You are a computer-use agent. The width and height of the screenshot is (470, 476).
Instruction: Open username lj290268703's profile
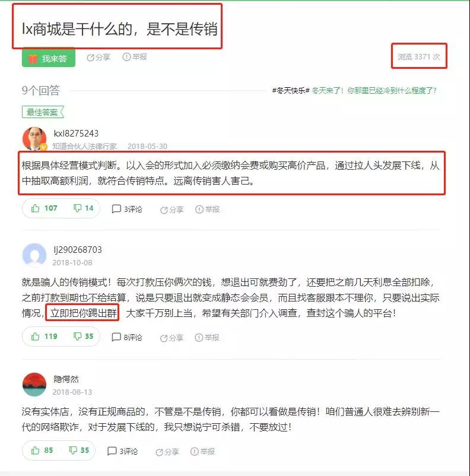point(78,250)
